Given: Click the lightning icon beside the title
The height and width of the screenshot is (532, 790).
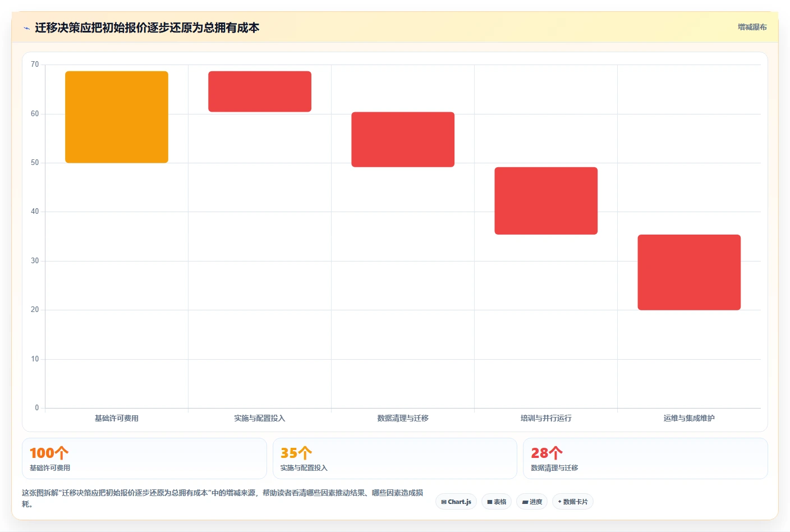Looking at the screenshot, I should point(26,28).
